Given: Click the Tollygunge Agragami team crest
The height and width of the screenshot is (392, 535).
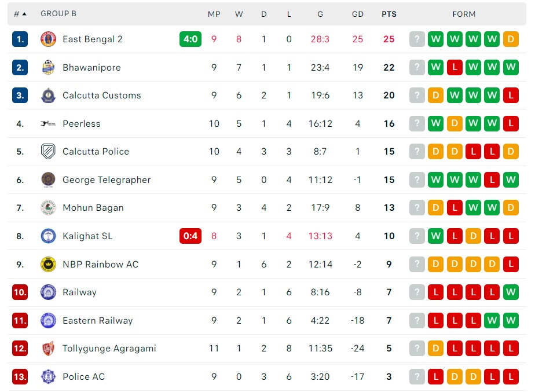Looking at the screenshot, I should click(x=48, y=349).
